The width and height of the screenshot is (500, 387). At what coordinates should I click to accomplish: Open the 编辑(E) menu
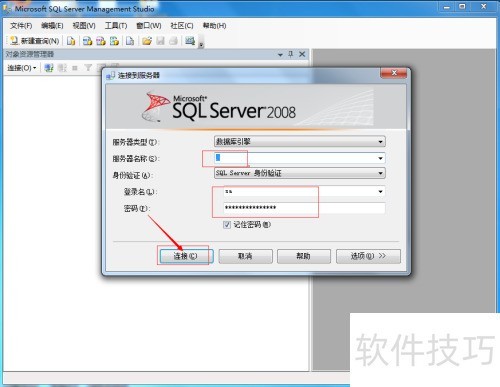[52, 26]
